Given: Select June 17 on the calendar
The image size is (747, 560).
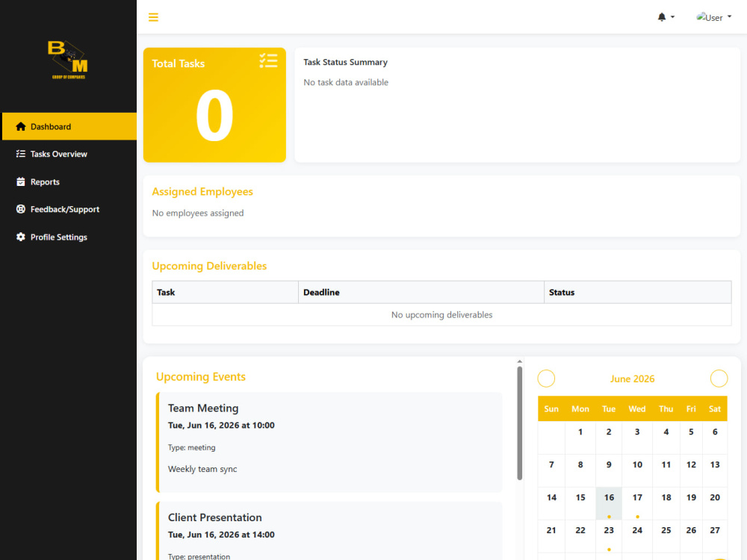Looking at the screenshot, I should click(637, 503).
